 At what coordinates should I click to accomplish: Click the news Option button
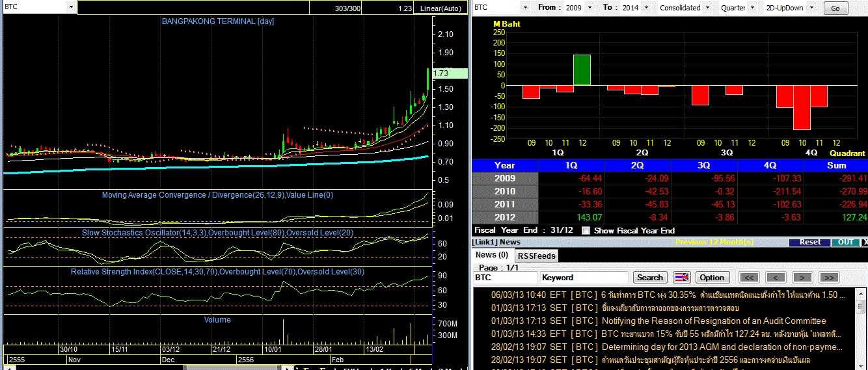point(712,277)
